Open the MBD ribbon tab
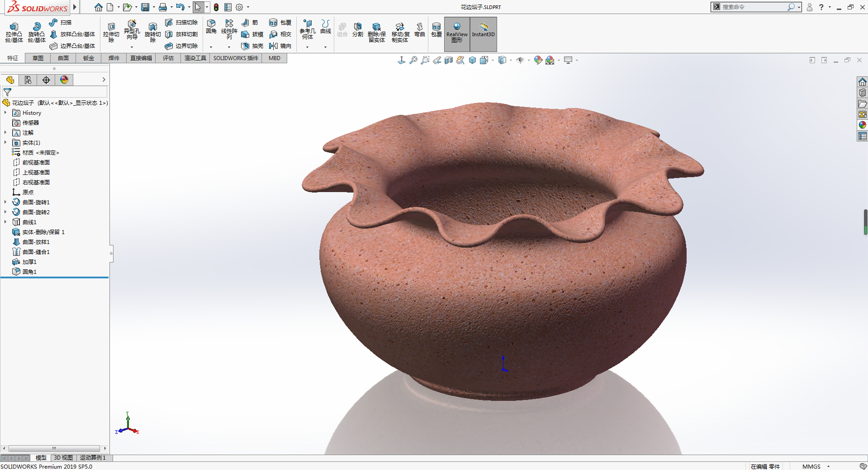The height and width of the screenshot is (470, 868). [x=275, y=58]
